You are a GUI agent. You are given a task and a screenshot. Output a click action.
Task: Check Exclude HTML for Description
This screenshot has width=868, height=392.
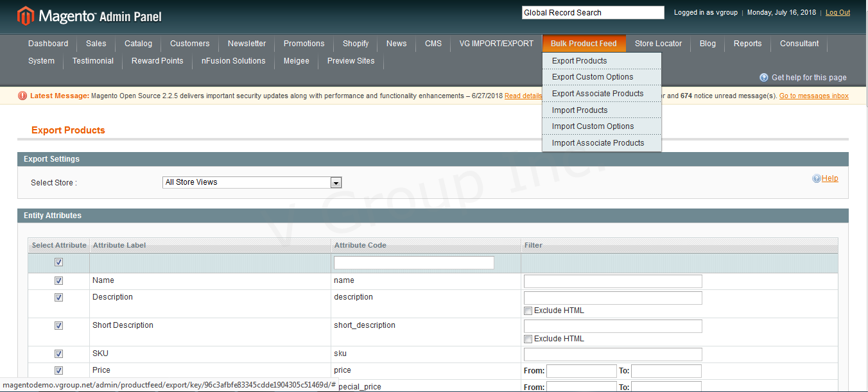pyautogui.click(x=528, y=311)
